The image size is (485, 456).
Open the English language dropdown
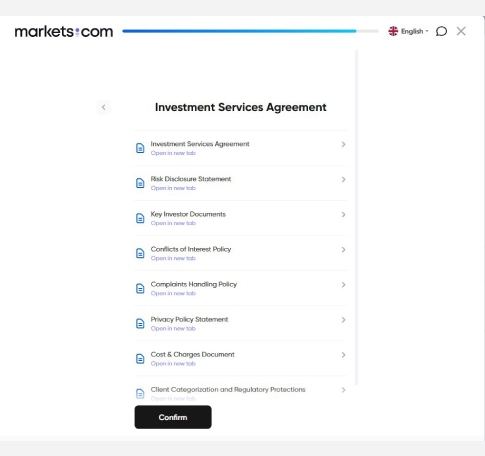point(414,31)
